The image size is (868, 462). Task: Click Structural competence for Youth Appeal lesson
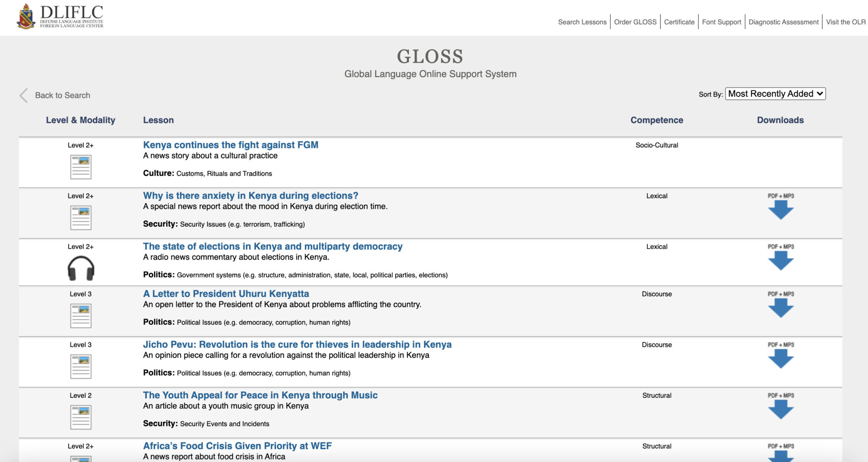pyautogui.click(x=657, y=396)
